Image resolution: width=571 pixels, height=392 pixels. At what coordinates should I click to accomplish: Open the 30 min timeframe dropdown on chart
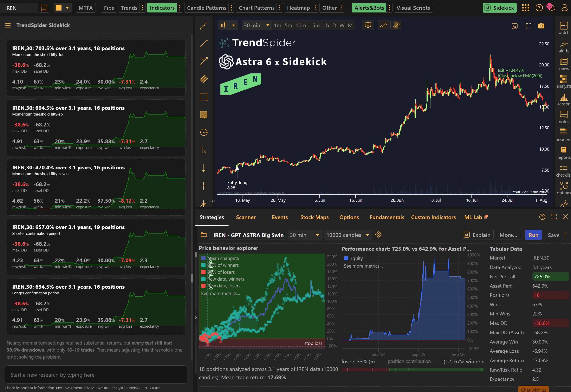coord(257,25)
